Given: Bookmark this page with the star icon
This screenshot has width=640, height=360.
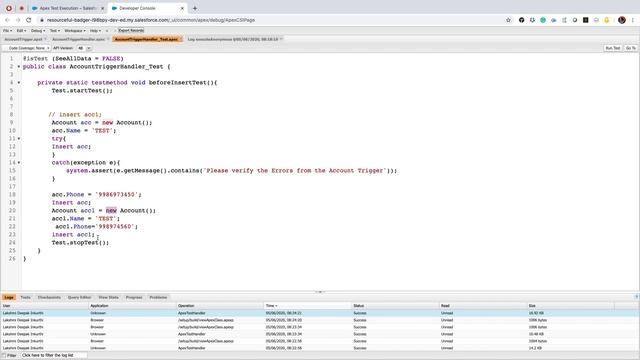Looking at the screenshot, I should (x=508, y=20).
